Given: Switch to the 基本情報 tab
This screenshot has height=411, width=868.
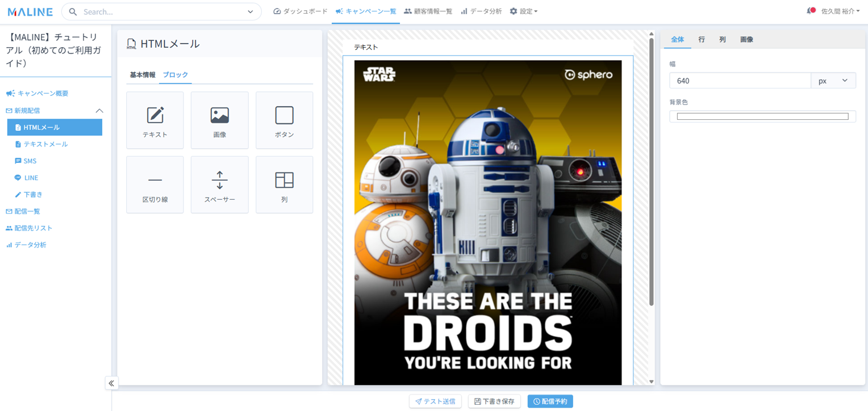Looking at the screenshot, I should point(143,75).
